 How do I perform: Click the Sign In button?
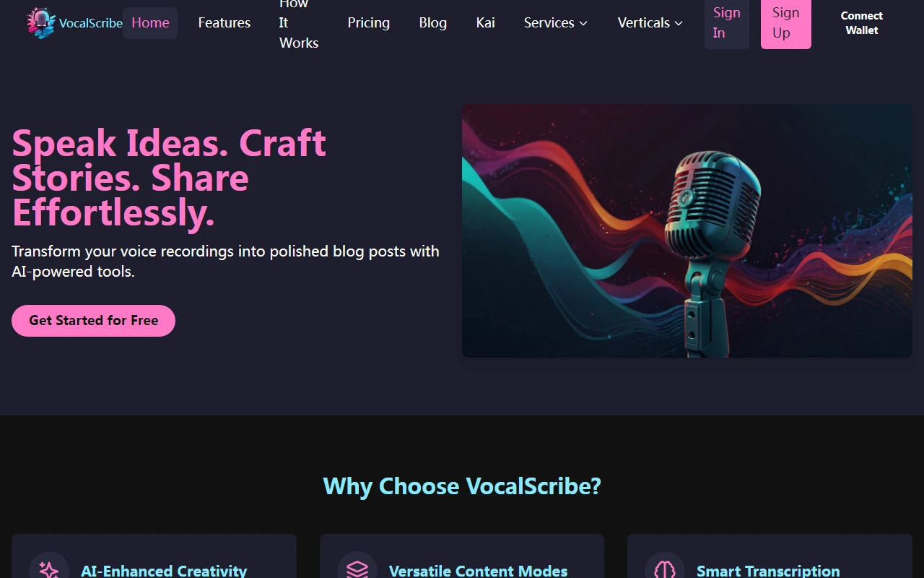(x=726, y=22)
